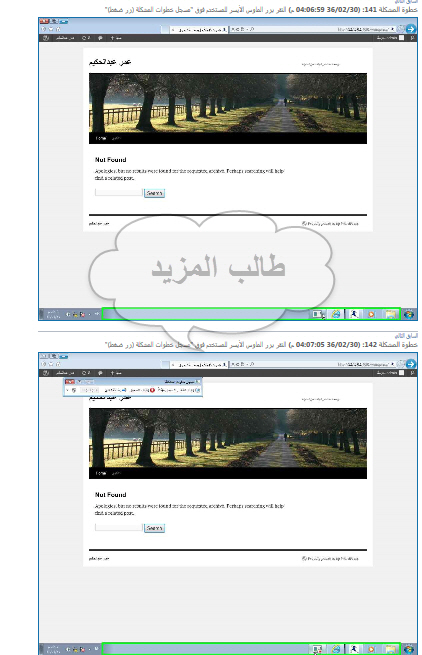
Task: Click the WordPress logo in step 141 admin bar
Action: coord(46,38)
